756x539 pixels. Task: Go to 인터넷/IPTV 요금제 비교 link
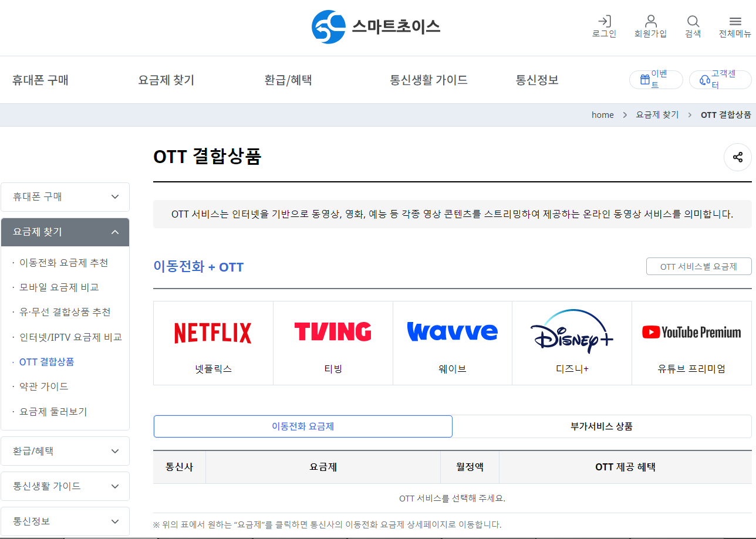(70, 337)
